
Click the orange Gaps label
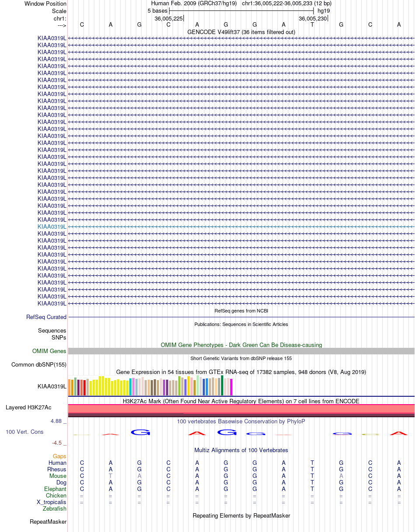59,456
